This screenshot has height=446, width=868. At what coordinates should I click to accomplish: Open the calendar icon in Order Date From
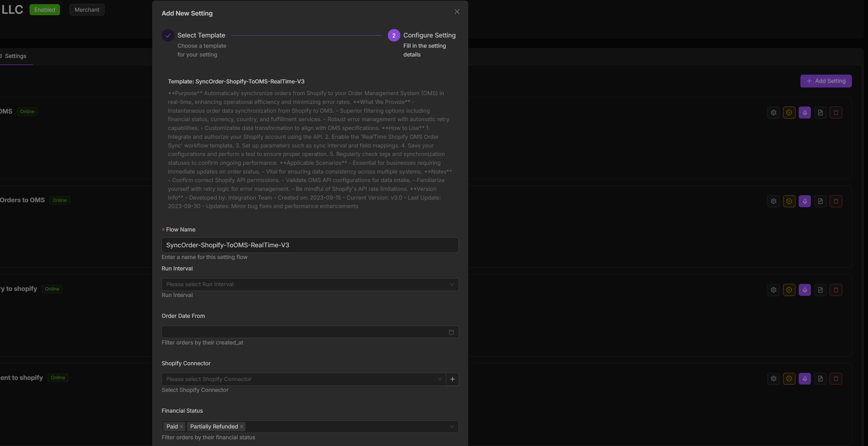pyautogui.click(x=451, y=332)
